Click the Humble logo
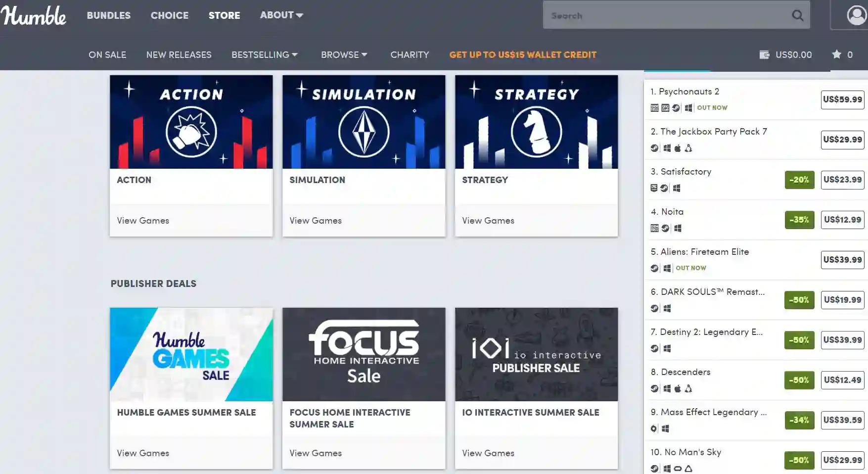Image resolution: width=868 pixels, height=474 pixels. pos(34,15)
